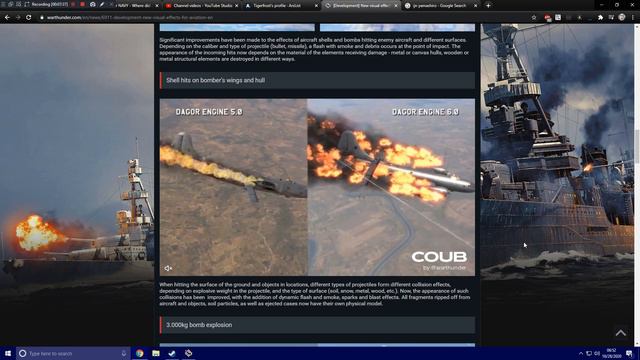Click the browser forward arrow
The image size is (640, 360).
(x=18, y=18)
